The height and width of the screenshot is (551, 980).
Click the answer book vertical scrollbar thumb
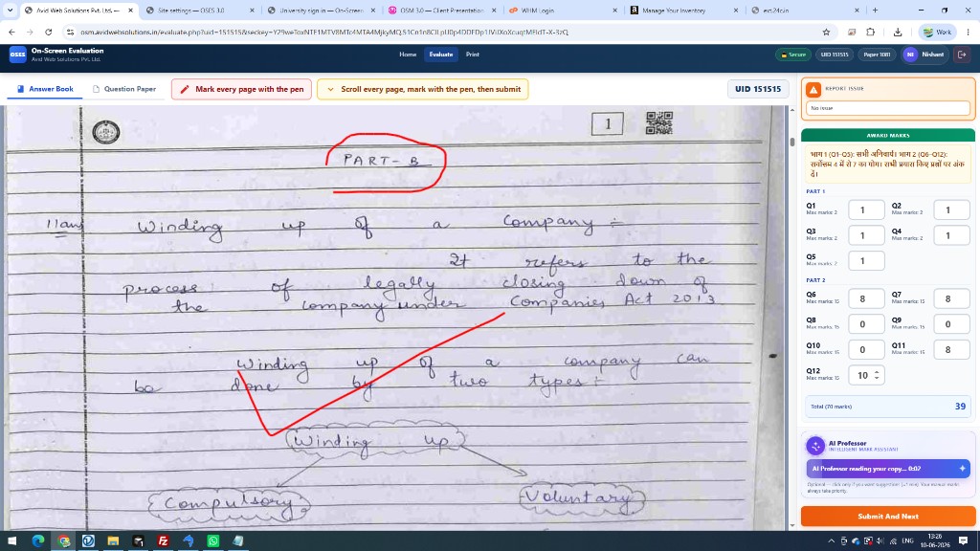[791, 142]
